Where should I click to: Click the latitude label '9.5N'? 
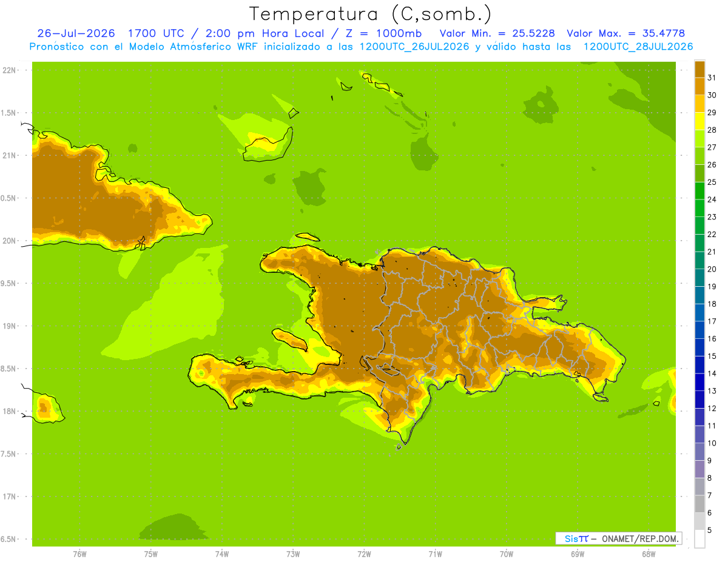pyautogui.click(x=8, y=283)
